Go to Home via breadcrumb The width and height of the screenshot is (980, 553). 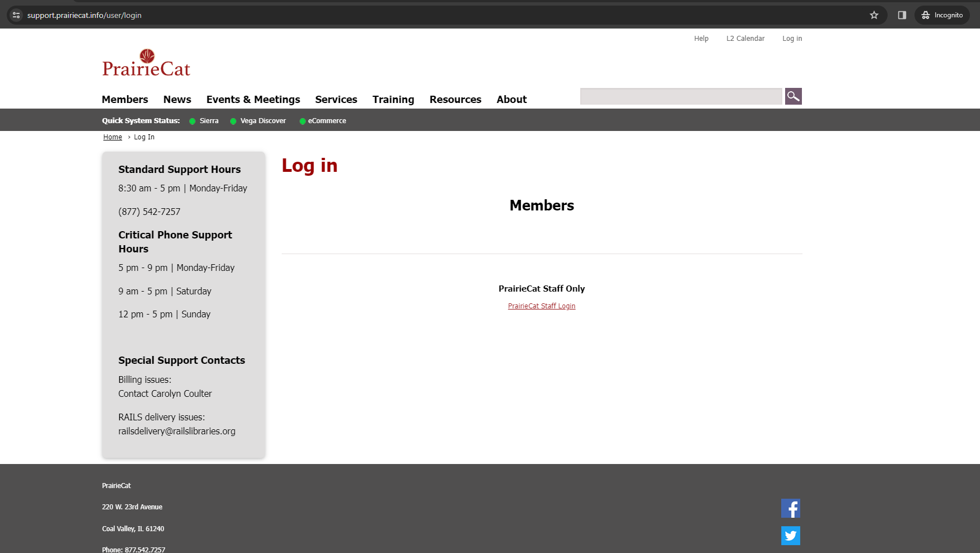[113, 137]
